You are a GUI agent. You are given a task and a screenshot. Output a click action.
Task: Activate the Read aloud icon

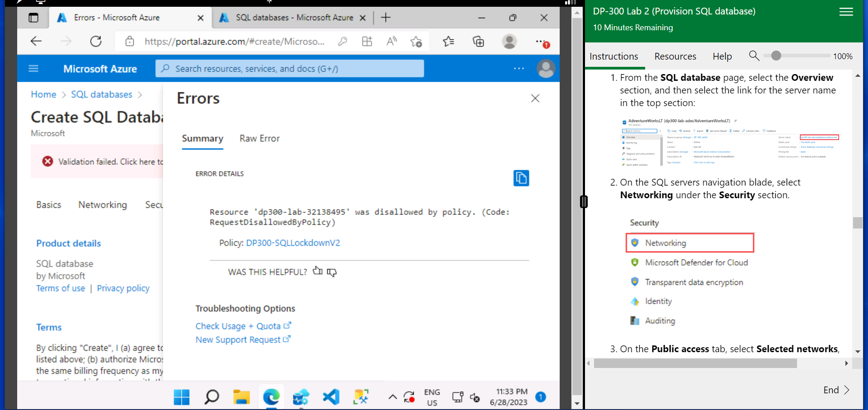coord(392,42)
